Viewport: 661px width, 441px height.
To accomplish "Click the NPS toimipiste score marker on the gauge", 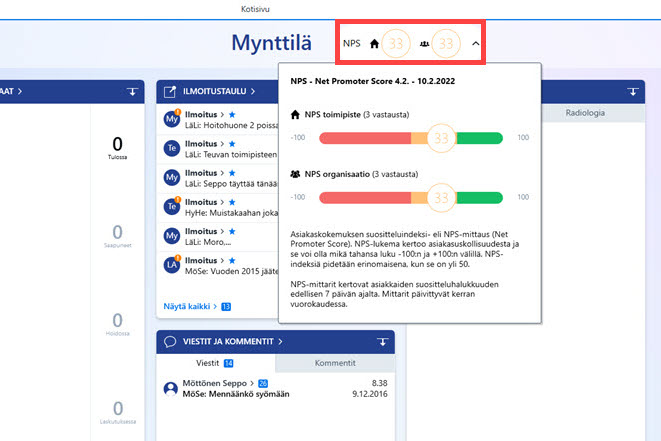I will pyautogui.click(x=441, y=138).
